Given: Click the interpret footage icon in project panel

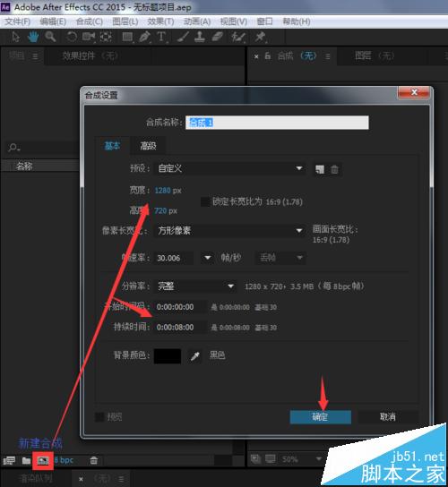Looking at the screenshot, I should pos(9,460).
